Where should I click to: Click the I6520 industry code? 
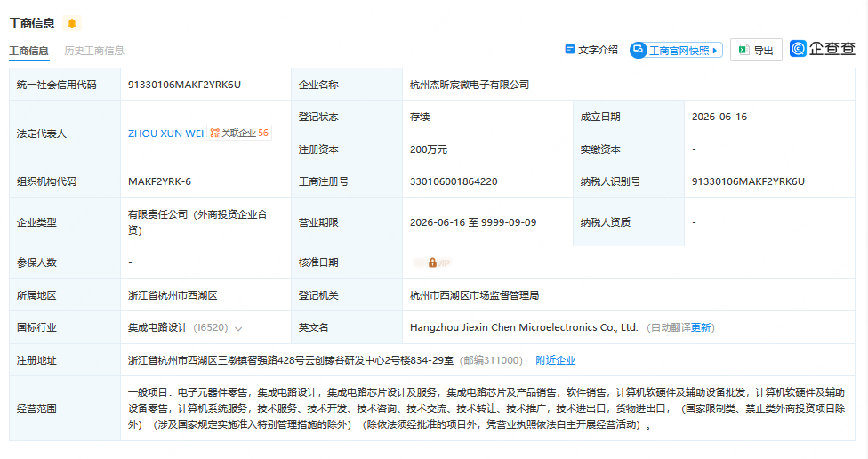click(211, 327)
